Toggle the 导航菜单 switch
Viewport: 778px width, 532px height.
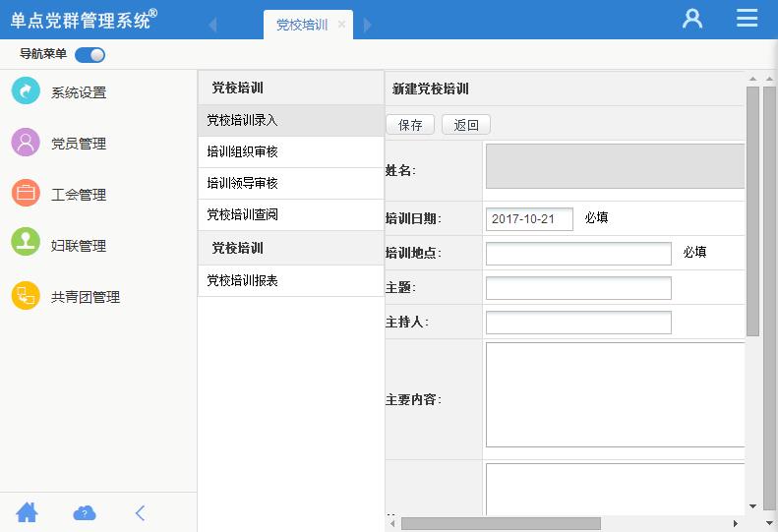pyautogui.click(x=90, y=55)
